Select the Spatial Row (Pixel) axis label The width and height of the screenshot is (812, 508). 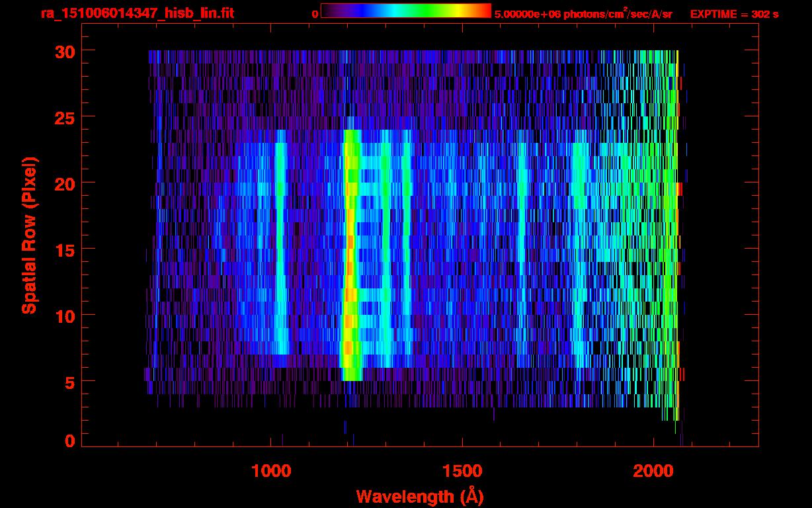(29, 235)
